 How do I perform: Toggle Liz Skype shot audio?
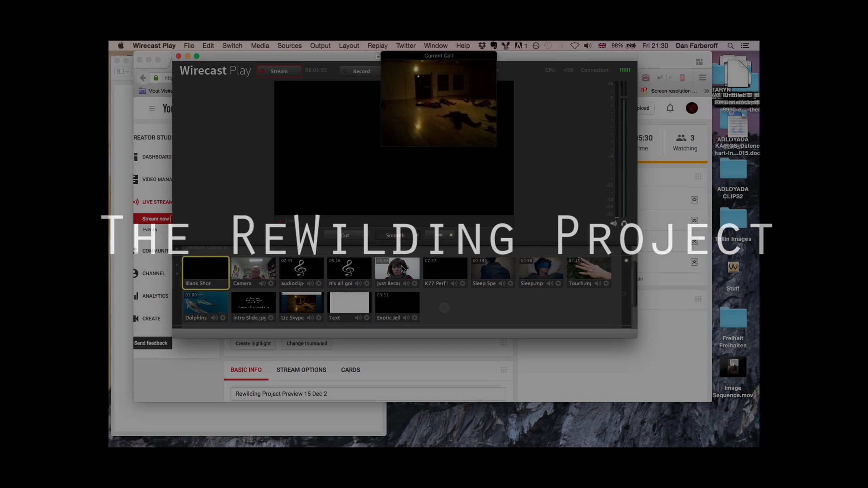[x=310, y=318]
